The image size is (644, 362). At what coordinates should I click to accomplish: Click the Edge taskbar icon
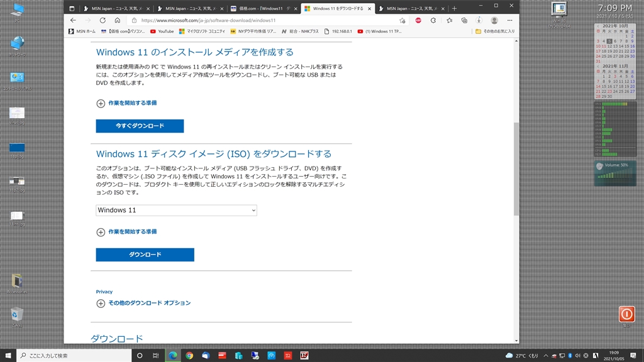click(173, 356)
